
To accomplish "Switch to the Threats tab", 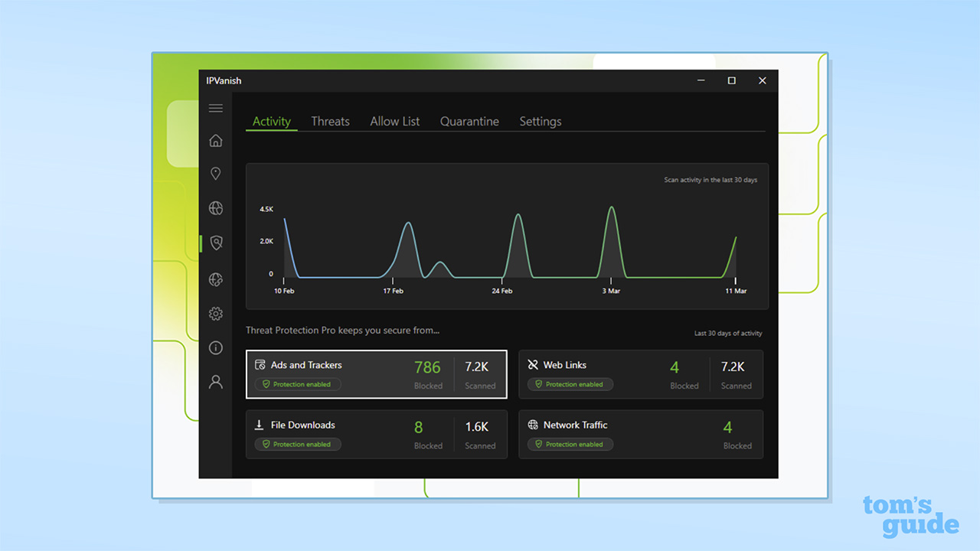I will click(330, 121).
